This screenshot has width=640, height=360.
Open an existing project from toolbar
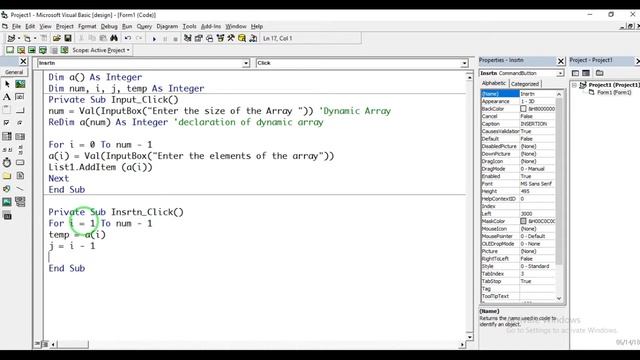click(x=57, y=38)
